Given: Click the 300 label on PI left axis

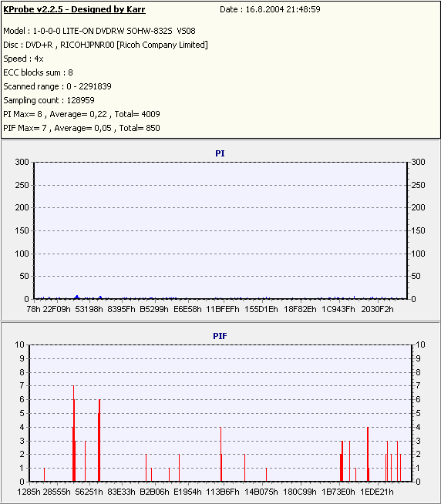Looking at the screenshot, I should 22,162.
